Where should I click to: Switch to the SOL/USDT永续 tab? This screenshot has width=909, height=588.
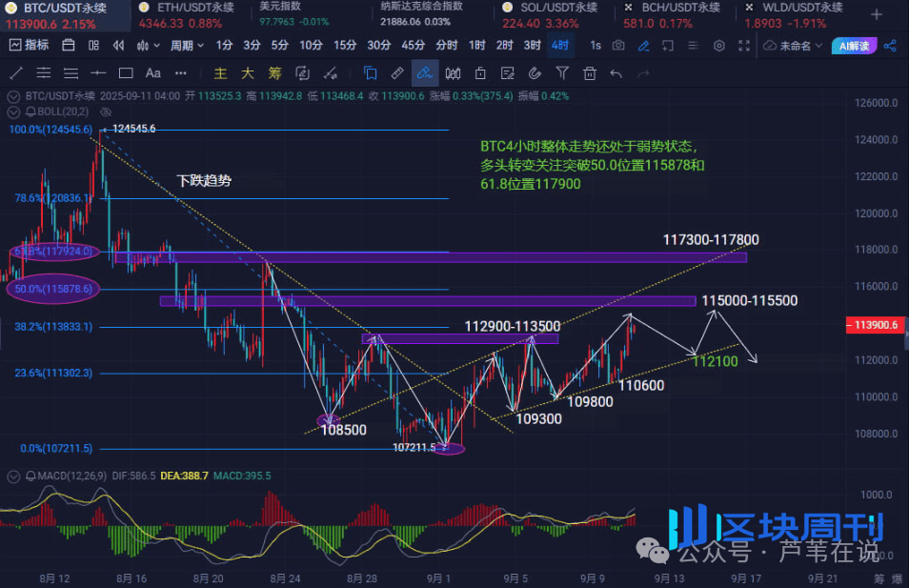[x=551, y=15]
